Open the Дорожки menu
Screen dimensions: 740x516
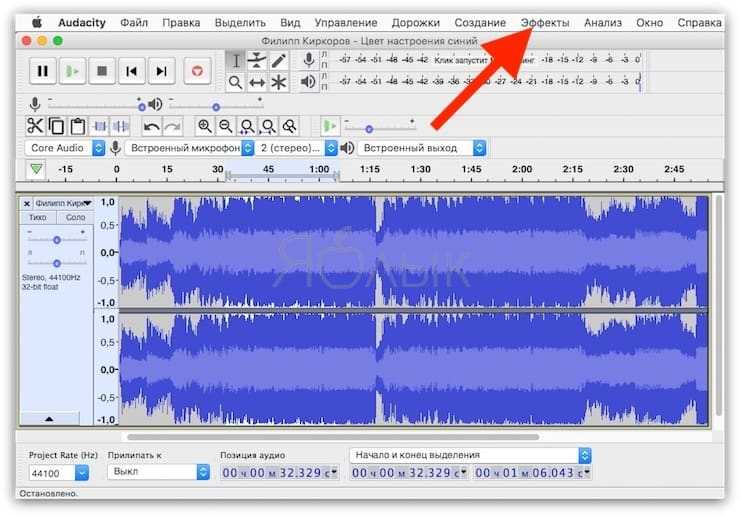[415, 23]
